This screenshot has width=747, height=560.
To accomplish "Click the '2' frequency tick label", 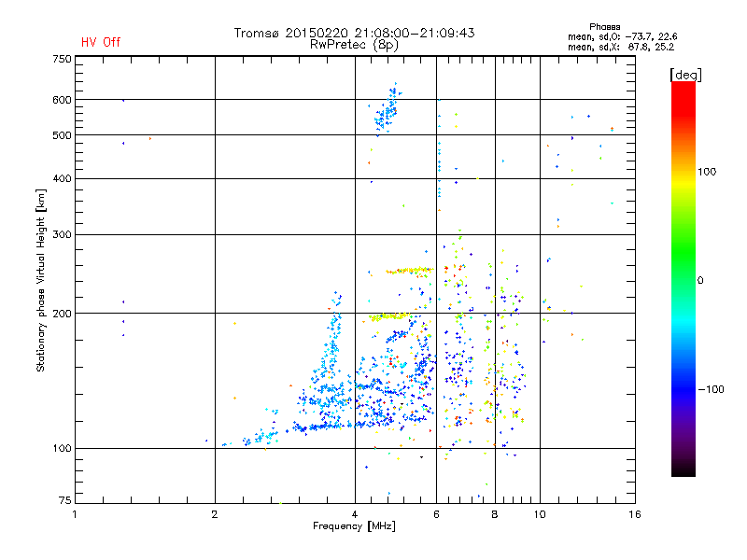I will pos(215,514).
